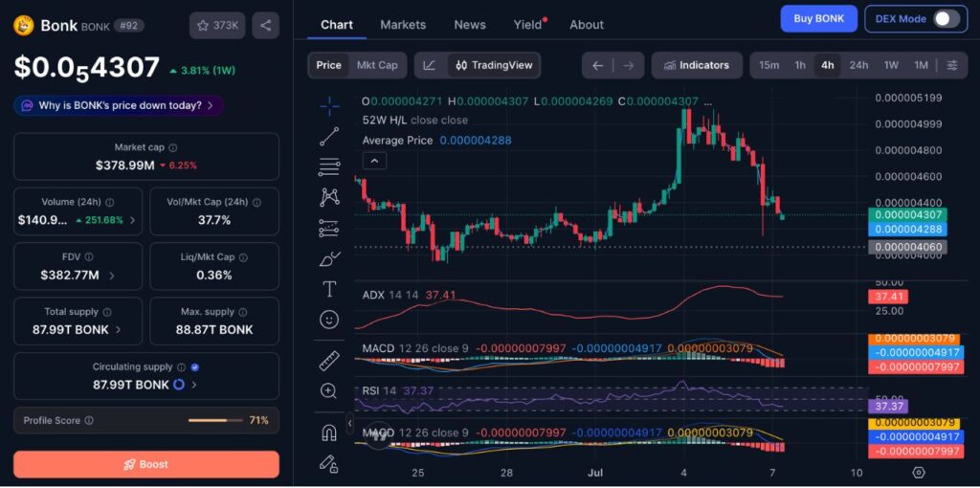The image size is (980, 488).
Task: Show Volume (24h) info icon
Action: [110, 203]
